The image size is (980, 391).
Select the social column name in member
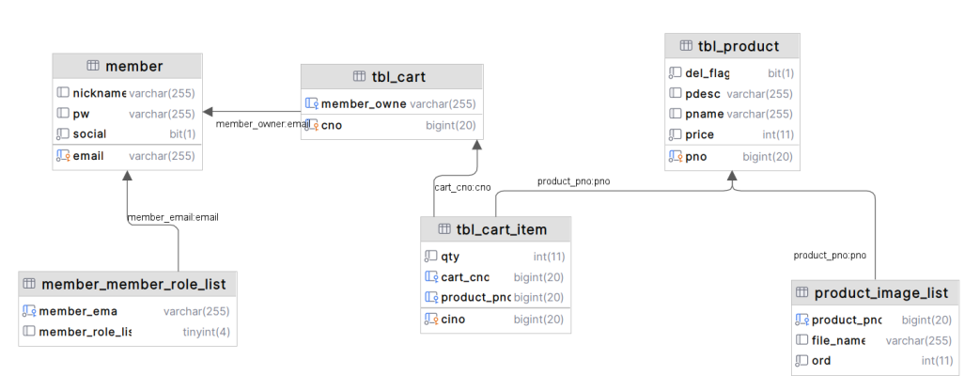pos(89,133)
